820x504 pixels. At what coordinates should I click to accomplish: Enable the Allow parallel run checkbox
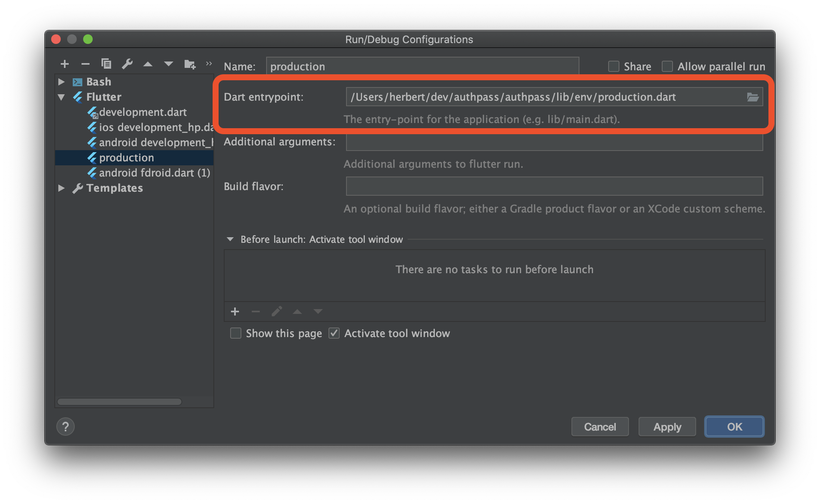pyautogui.click(x=668, y=65)
